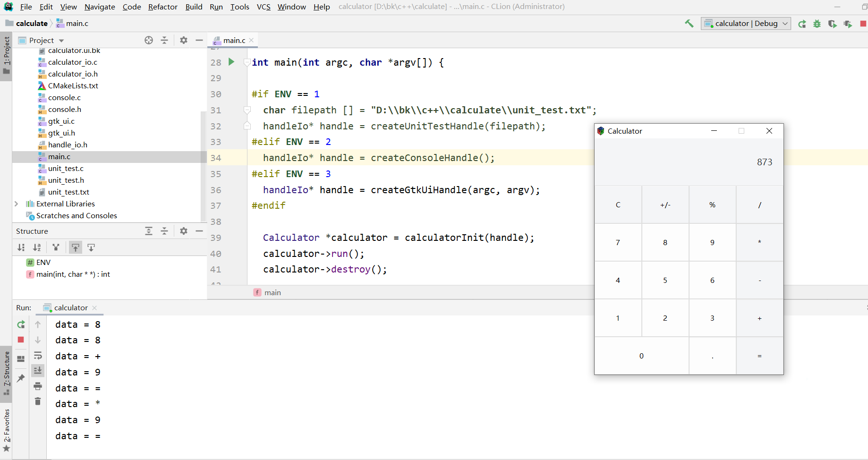Click the * multiply key in Calculator window
This screenshot has height=460, width=868.
(759, 242)
